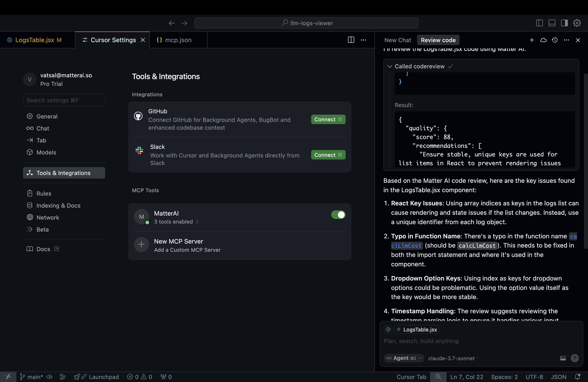Image resolution: width=588 pixels, height=382 pixels.
Task: Toggle the secondary sidebar layout icon
Action: [x=564, y=23]
